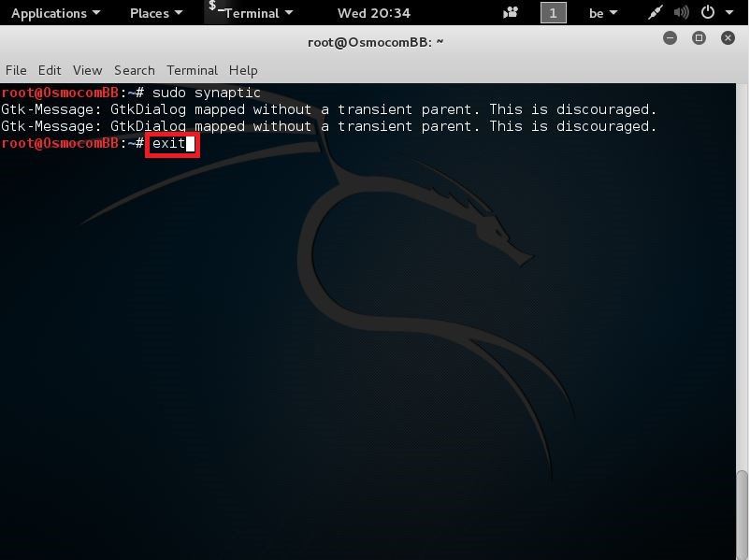Close the terminal window

(728, 38)
